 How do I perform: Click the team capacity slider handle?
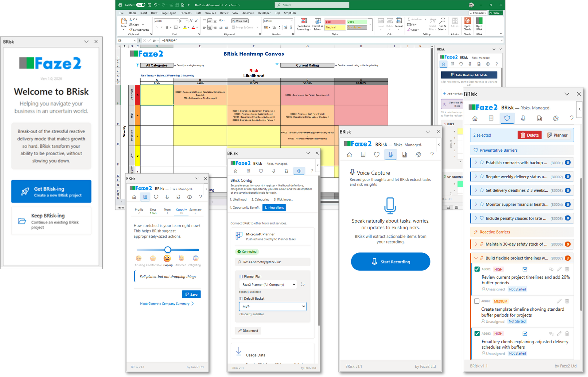click(168, 250)
